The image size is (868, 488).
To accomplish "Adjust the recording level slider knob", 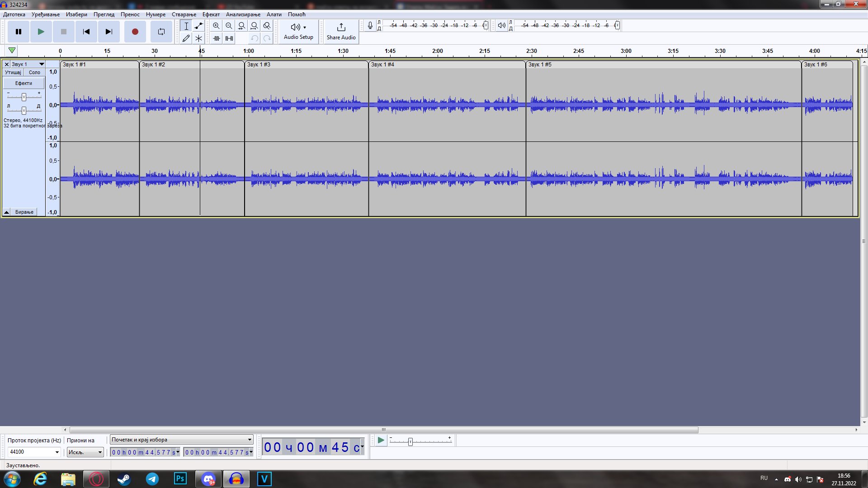I will click(x=486, y=25).
